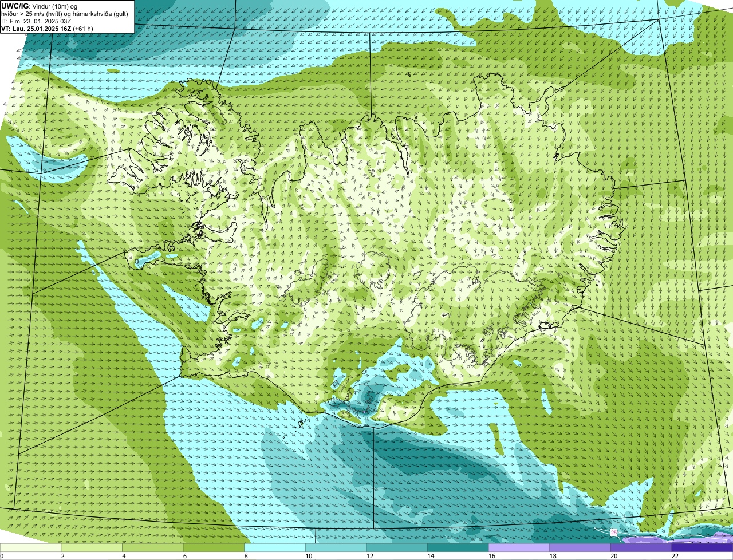Click the title line 'UWC/IG: Vindur (10m) og'
The width and height of the screenshot is (733, 560).
coord(39,6)
